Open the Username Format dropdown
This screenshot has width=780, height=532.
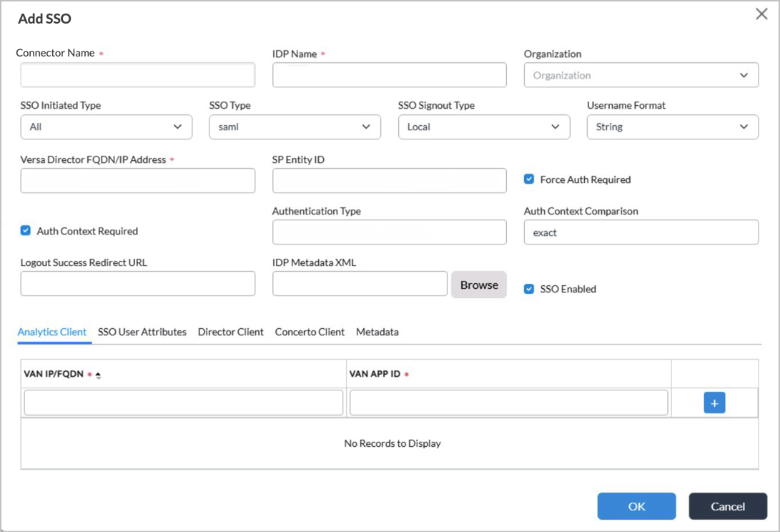[672, 127]
